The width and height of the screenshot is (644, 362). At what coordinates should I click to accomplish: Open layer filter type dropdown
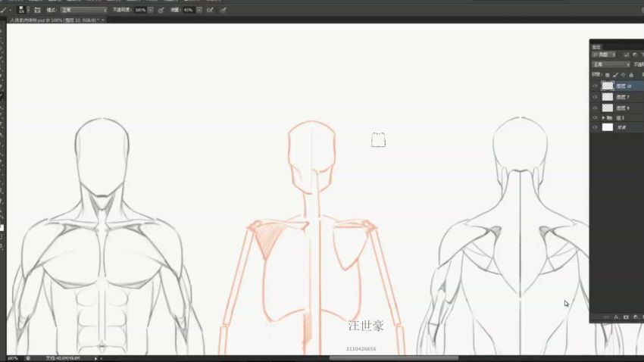604,55
